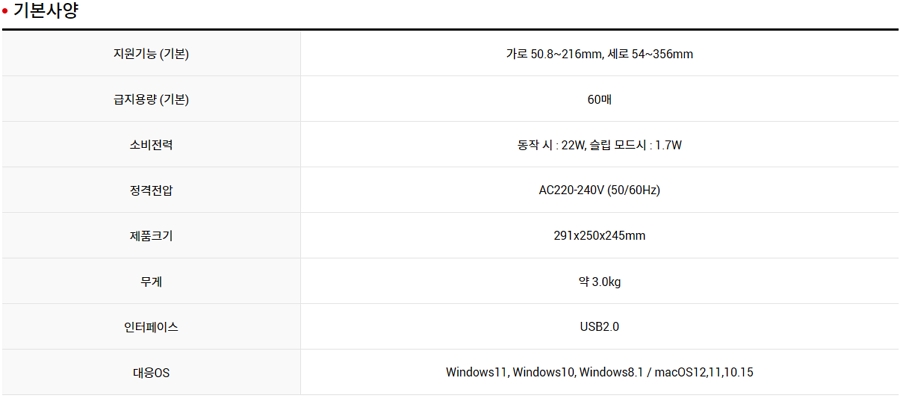Select the 정격전압 label cell

coord(151,190)
